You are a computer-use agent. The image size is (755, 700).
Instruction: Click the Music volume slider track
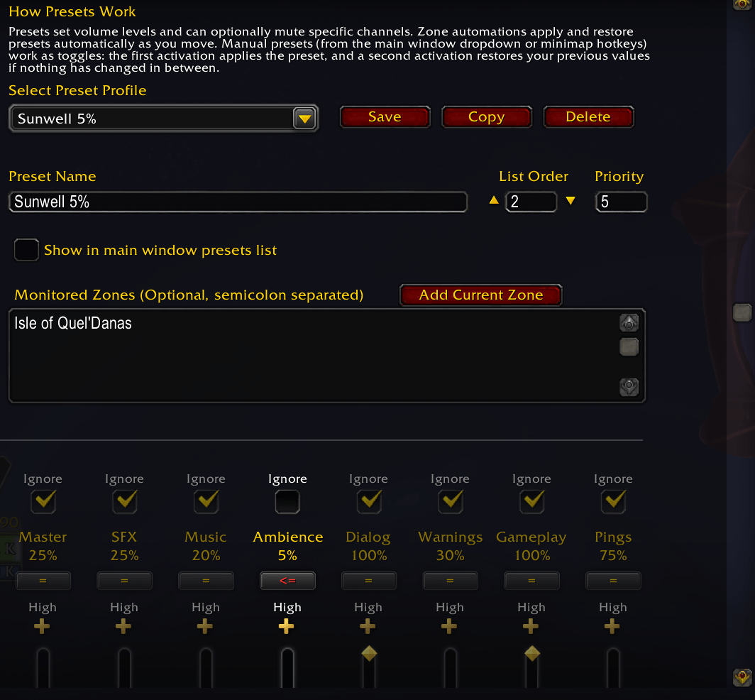[206, 669]
